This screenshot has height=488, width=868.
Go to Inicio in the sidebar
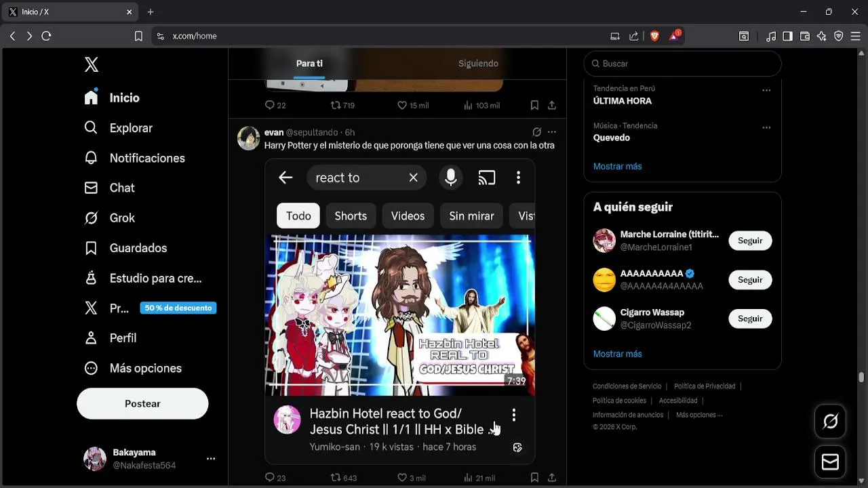(112, 98)
